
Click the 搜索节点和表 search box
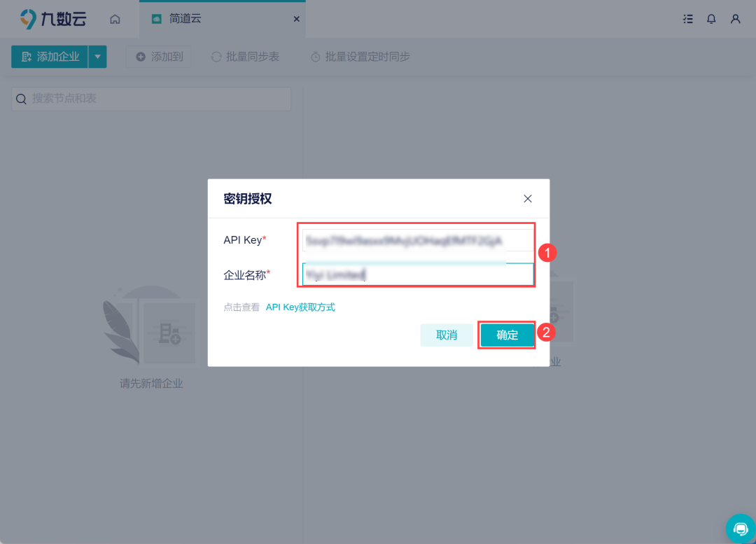click(150, 99)
